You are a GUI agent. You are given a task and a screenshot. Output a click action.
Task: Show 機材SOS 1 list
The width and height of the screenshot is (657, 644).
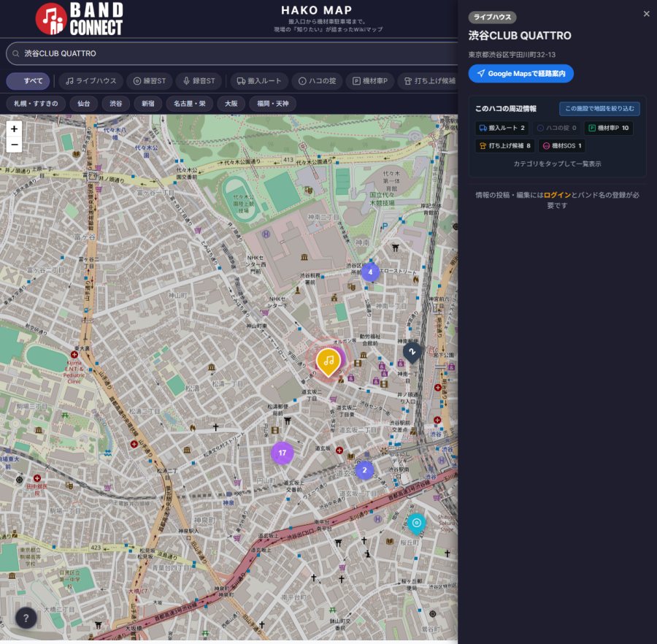coord(562,146)
